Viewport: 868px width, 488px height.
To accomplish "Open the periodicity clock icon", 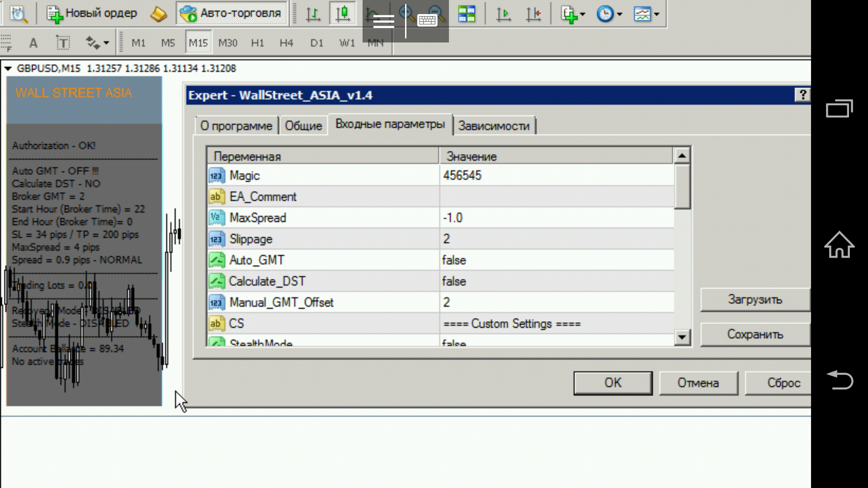I will [605, 14].
